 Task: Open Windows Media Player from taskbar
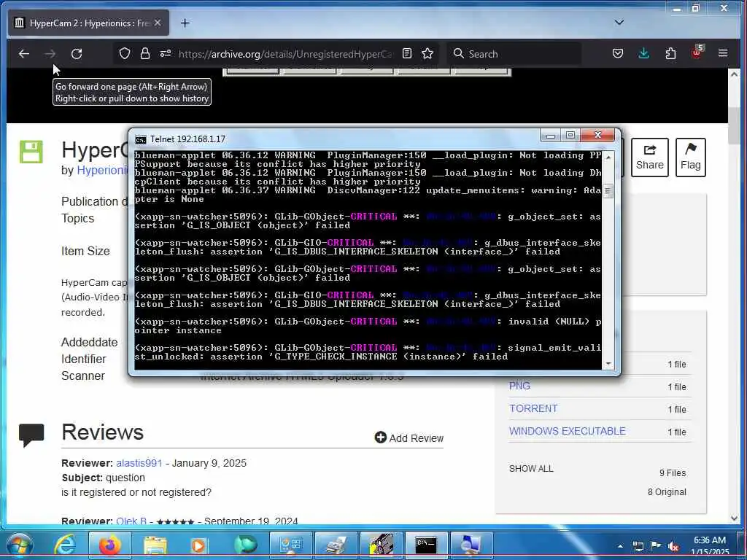pyautogui.click(x=198, y=545)
